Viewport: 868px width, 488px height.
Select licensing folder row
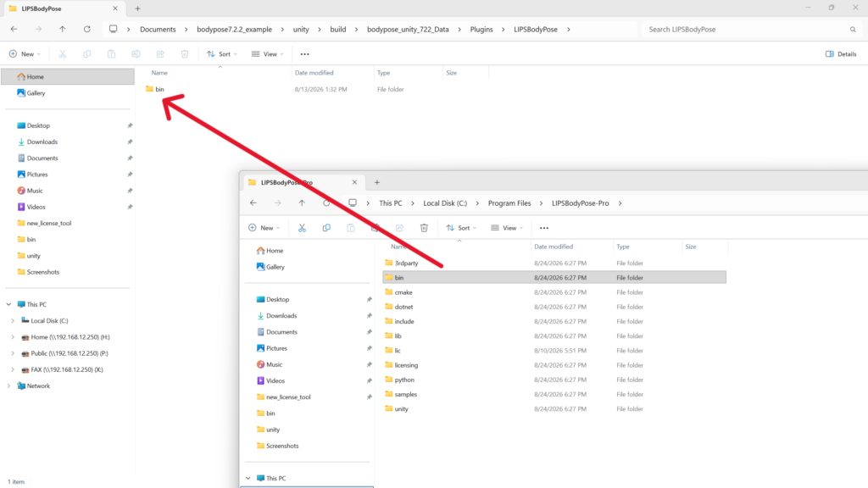pos(554,365)
